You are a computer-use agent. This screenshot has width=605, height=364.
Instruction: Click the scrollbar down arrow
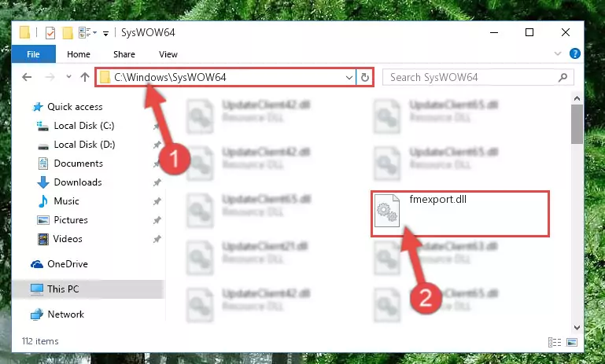pyautogui.click(x=577, y=328)
